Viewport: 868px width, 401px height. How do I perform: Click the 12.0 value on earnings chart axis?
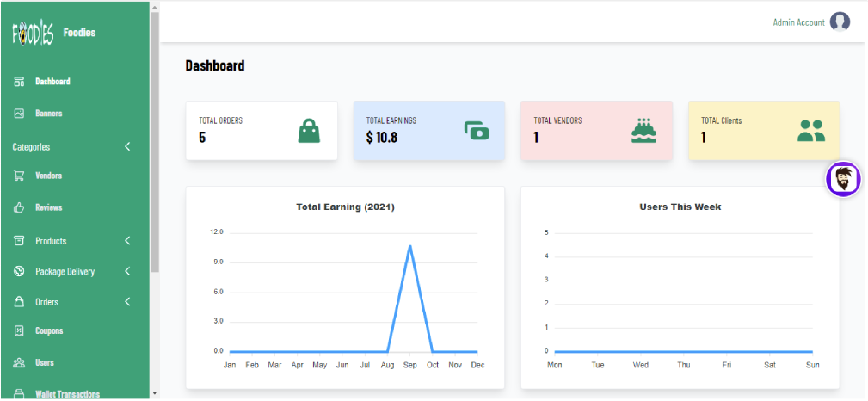pos(217,232)
